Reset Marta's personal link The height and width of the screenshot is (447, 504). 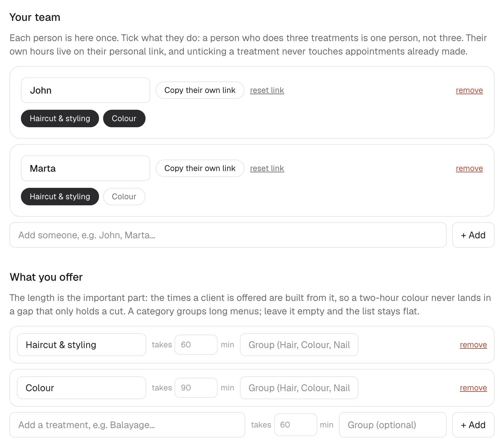(x=267, y=168)
